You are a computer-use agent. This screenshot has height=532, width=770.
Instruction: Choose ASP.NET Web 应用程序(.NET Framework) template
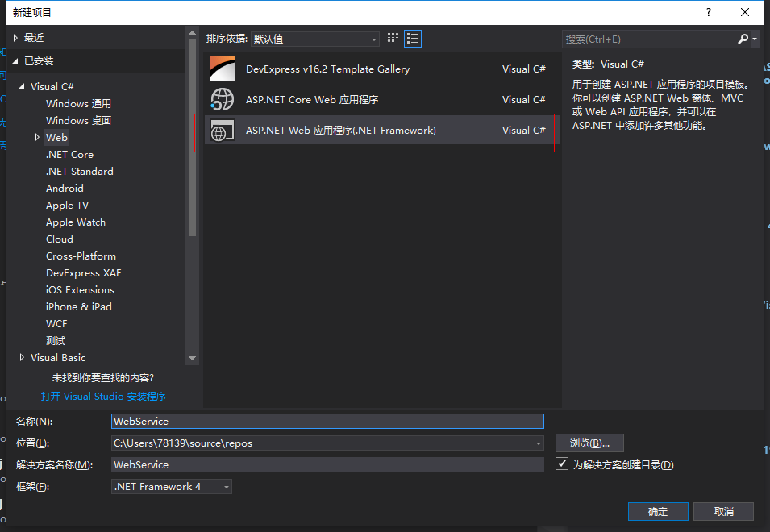[x=381, y=130]
